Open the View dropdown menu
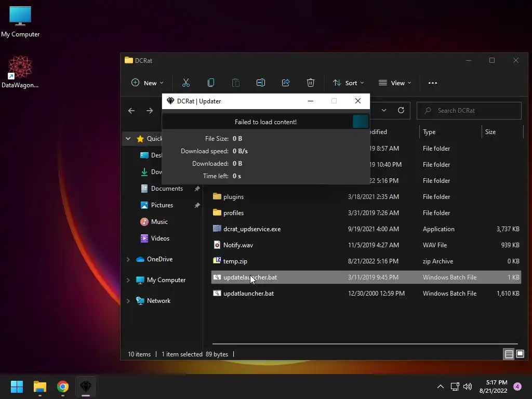 tap(395, 83)
